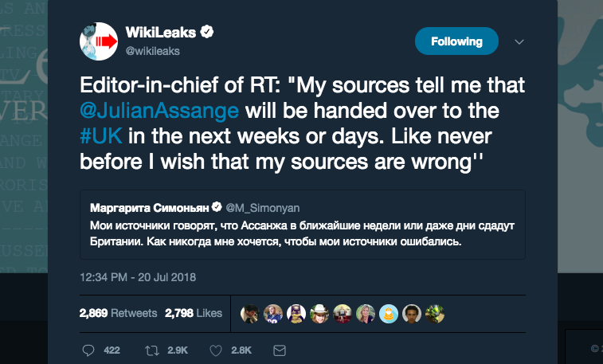Open the light-blue egg liker avatar
Image resolution: width=603 pixels, height=364 pixels.
click(x=389, y=314)
